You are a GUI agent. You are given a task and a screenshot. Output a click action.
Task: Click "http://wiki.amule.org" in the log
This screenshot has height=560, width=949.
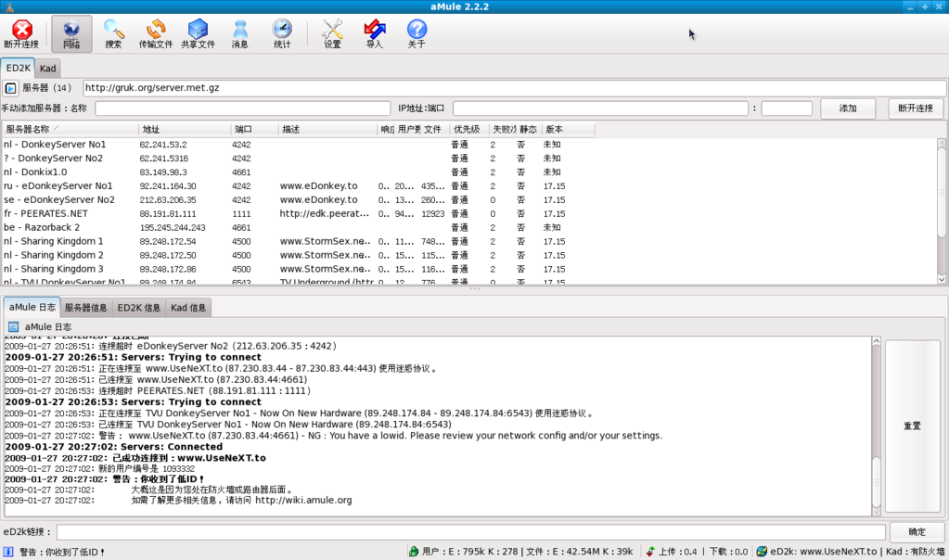(x=303, y=501)
